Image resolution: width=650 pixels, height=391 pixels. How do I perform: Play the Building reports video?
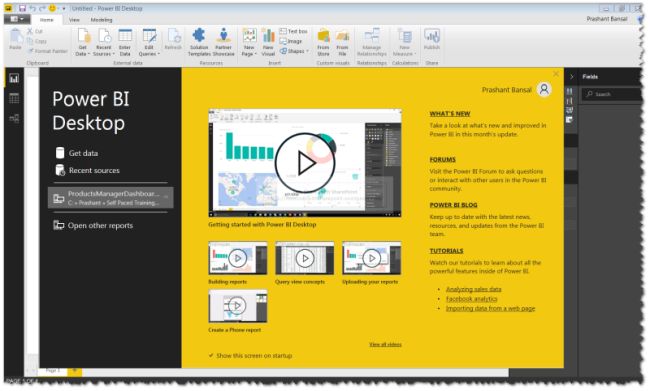coord(238,258)
